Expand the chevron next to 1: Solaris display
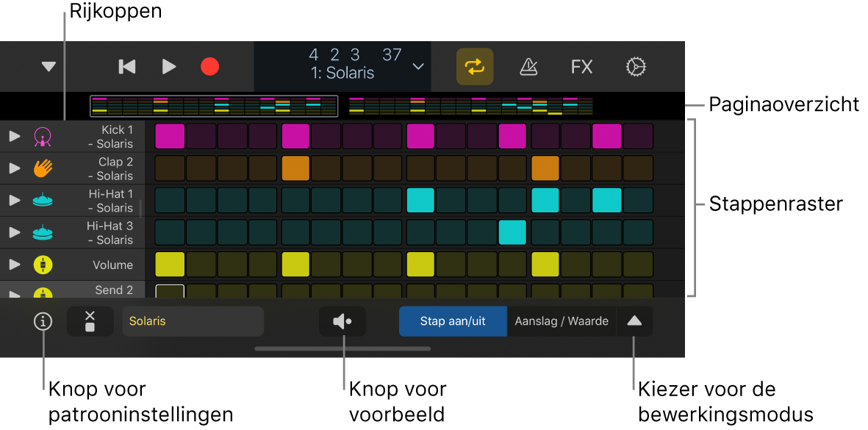Viewport: 868px width, 430px height. pos(418,66)
